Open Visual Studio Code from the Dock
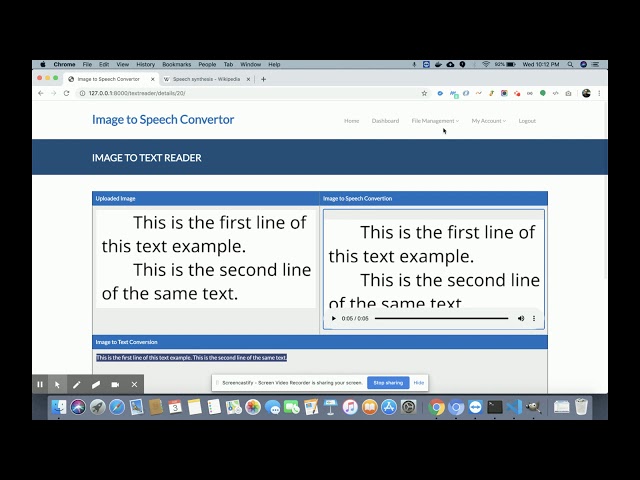This screenshot has height=480, width=640. 514,407
